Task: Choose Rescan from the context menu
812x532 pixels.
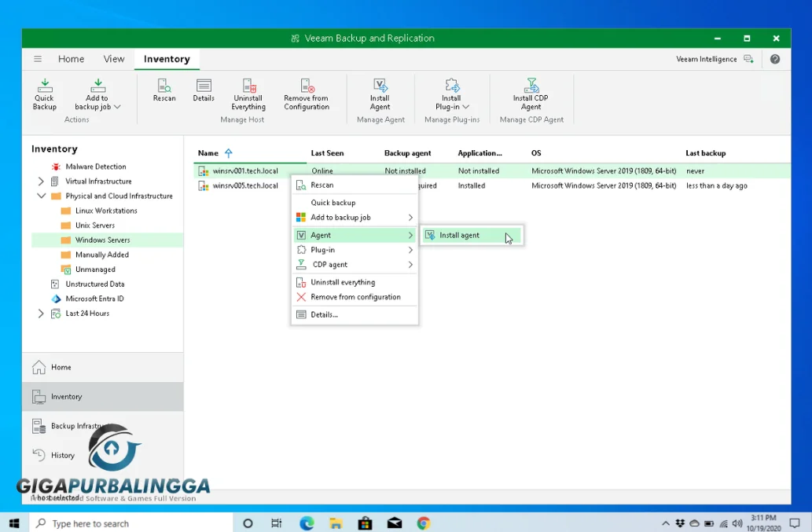Action: 355,185
